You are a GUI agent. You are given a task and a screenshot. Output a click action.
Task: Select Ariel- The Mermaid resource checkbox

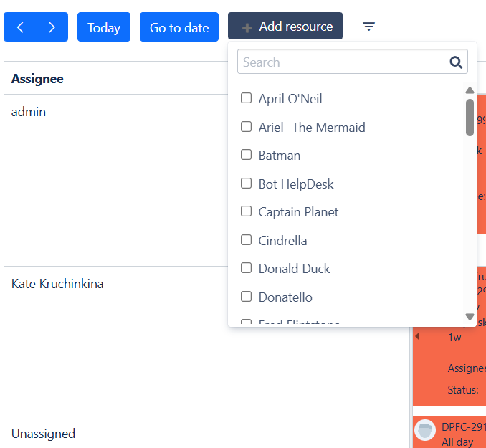coord(246,127)
